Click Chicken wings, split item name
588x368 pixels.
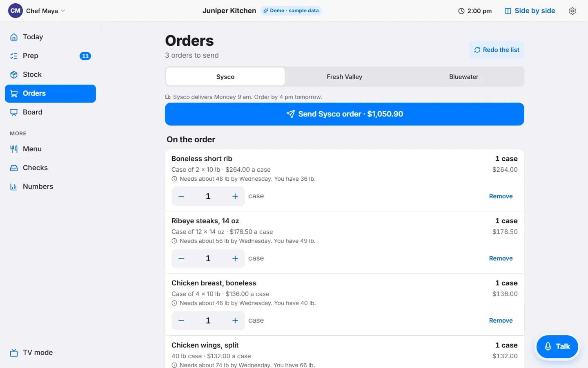click(x=205, y=345)
